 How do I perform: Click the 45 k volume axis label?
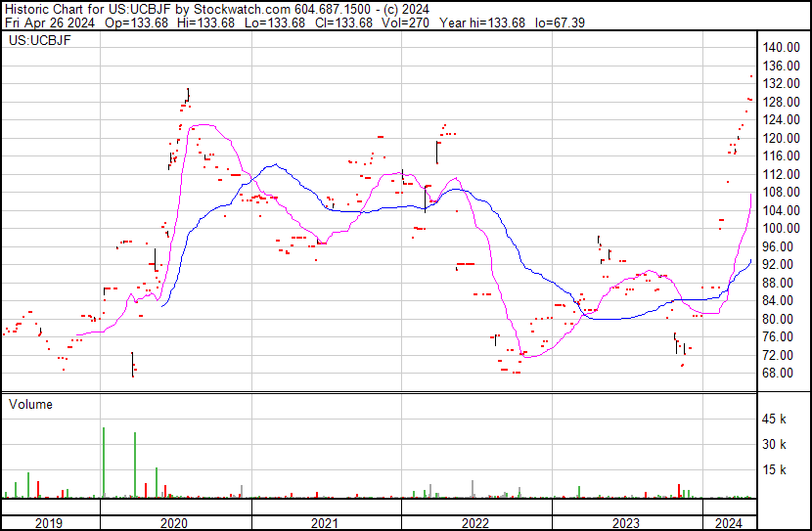(776, 420)
